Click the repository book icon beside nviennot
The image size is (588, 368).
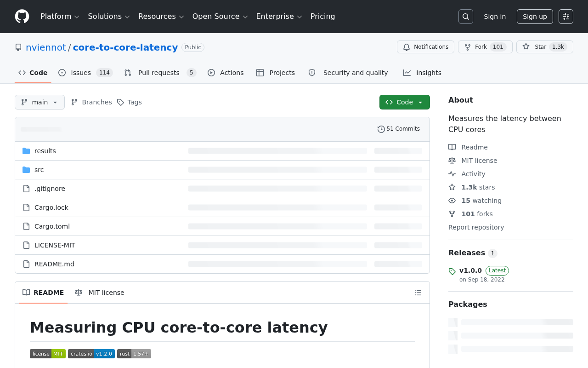pos(18,47)
